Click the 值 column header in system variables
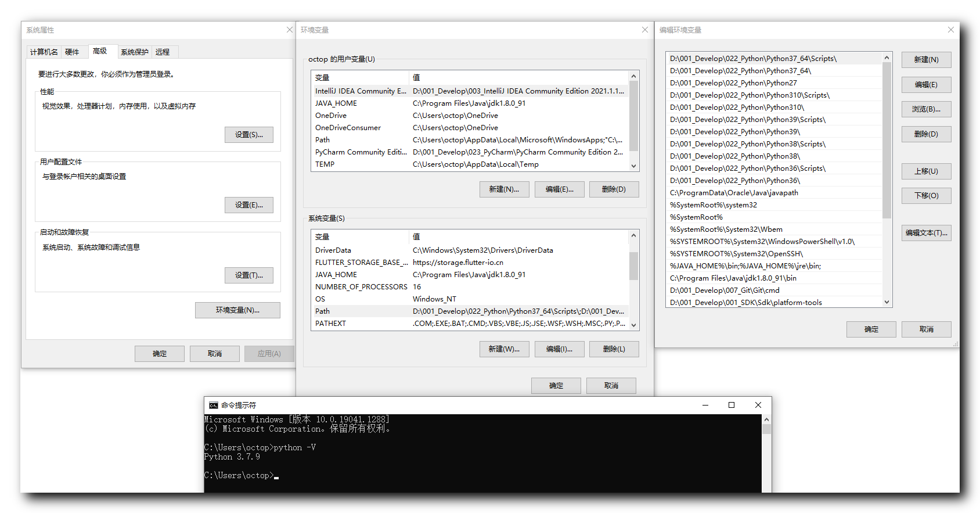Screen dimensions: 980x513 point(519,237)
